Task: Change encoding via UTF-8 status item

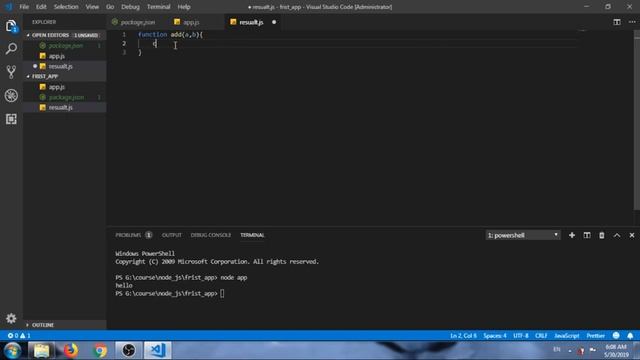Action: pos(521,336)
